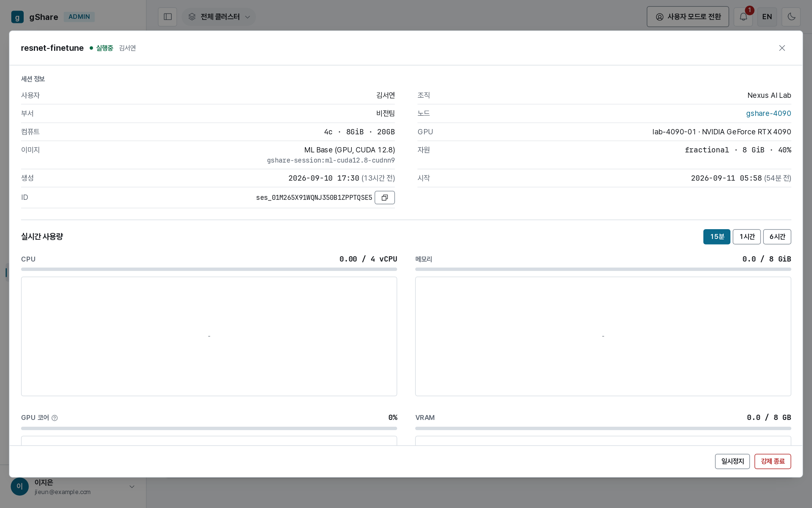Viewport: 812px width, 508px height.
Task: Select the 6시간 time range
Action: (777, 237)
